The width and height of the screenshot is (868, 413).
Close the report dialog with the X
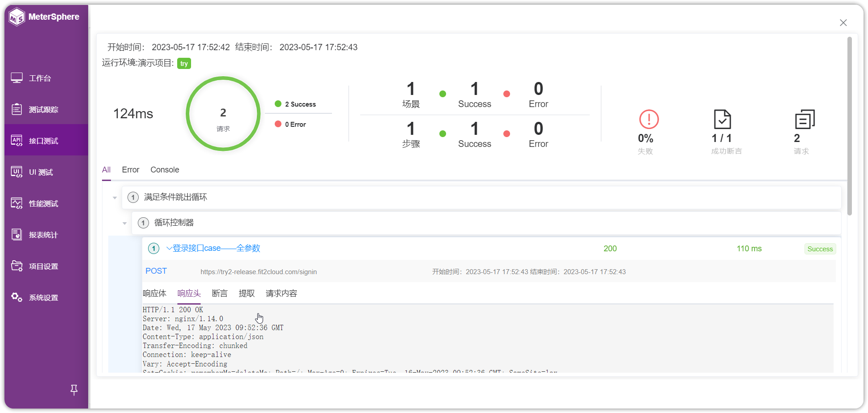coord(843,23)
